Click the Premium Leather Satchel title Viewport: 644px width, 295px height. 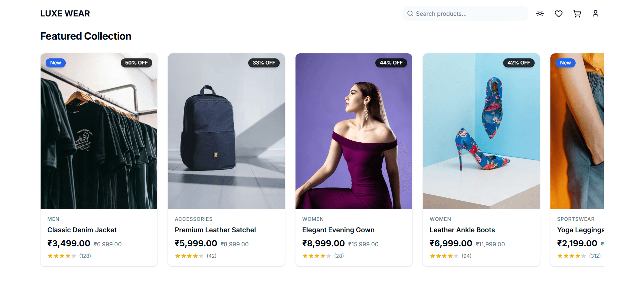(215, 230)
